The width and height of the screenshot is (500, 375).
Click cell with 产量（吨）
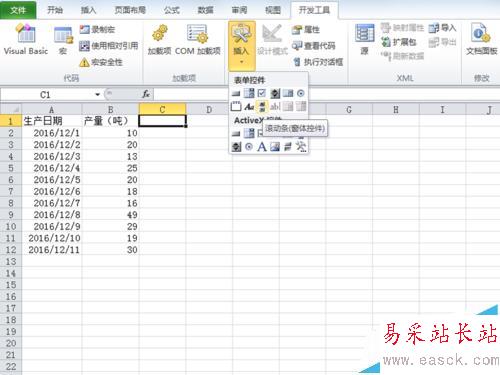(110, 121)
